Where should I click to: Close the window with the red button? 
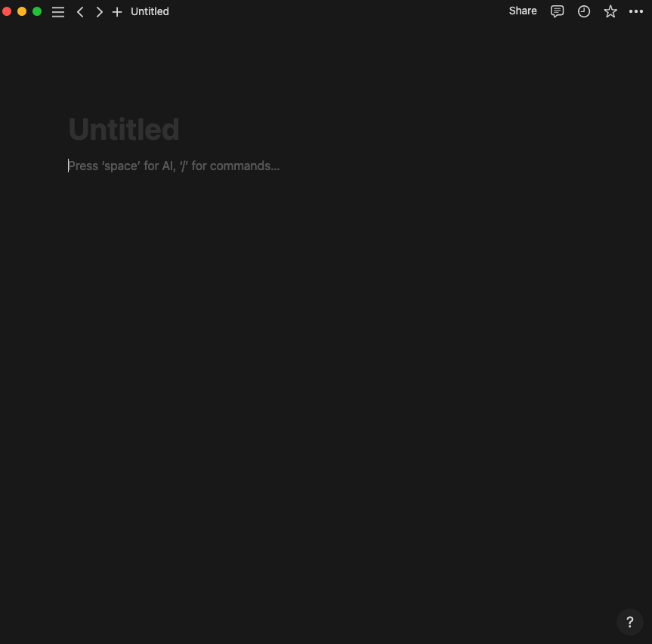click(7, 11)
